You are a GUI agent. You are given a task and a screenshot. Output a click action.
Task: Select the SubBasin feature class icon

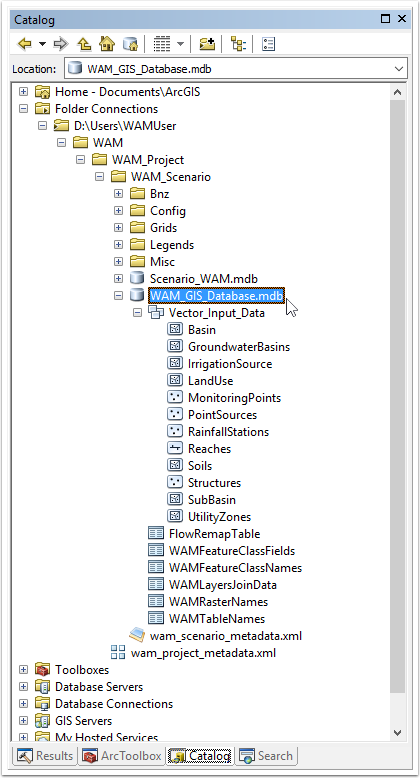[175, 499]
